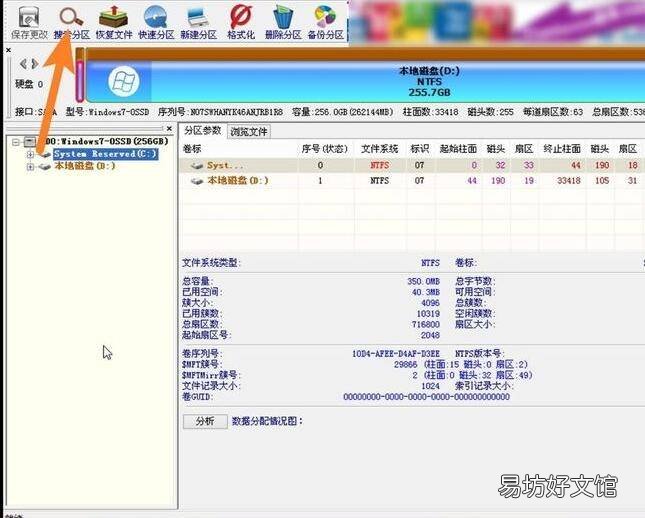Click the 柱面数:33418 disk info
Image resolution: width=645 pixels, height=518 pixels.
(430, 111)
